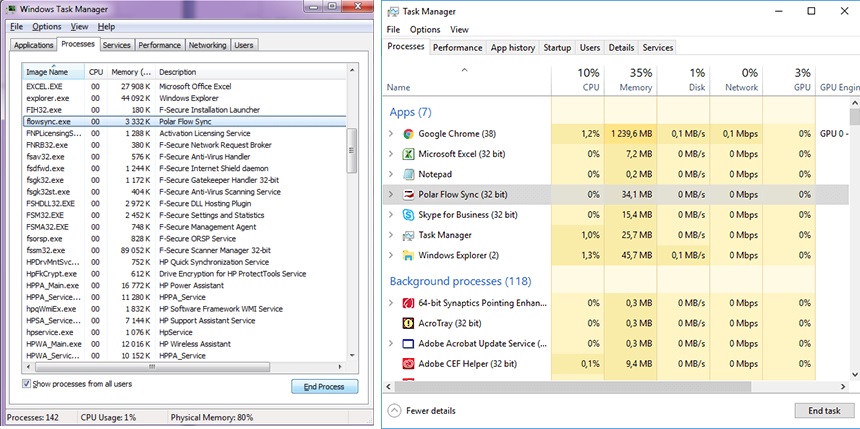Open Performance tab in Windows Task Manager
Viewport: 860px width, 429px height.
pos(159,45)
